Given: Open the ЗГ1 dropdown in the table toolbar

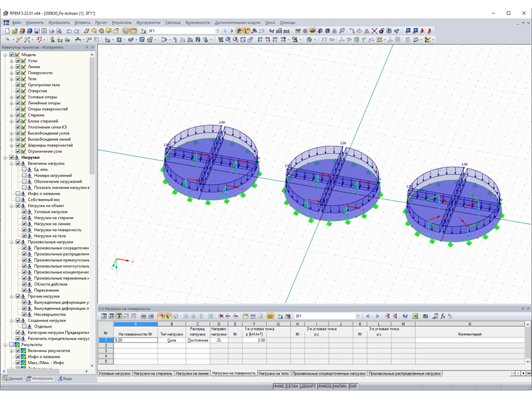Looking at the screenshot, I should [x=358, y=316].
